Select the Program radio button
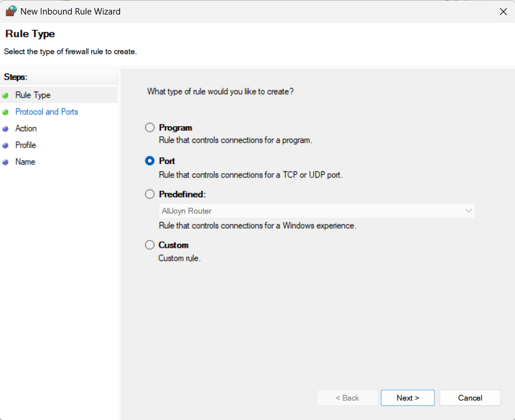Screen dimensions: 515x420 (x=150, y=128)
